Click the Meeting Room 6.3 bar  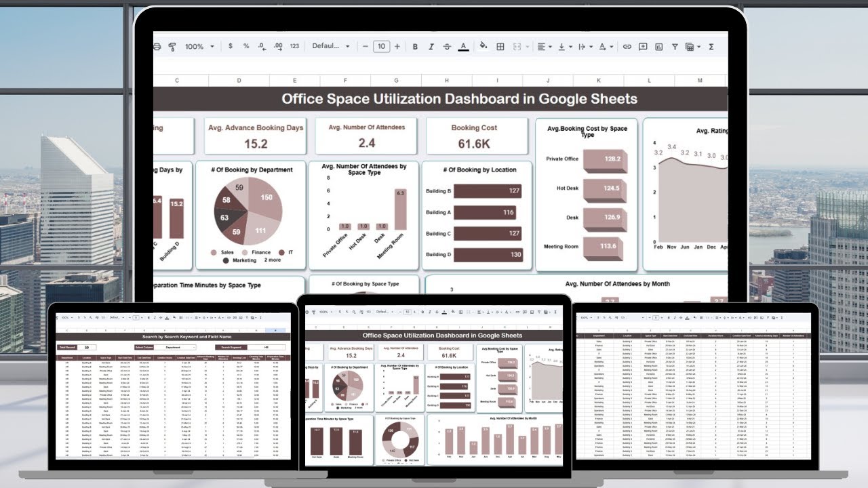pos(400,210)
